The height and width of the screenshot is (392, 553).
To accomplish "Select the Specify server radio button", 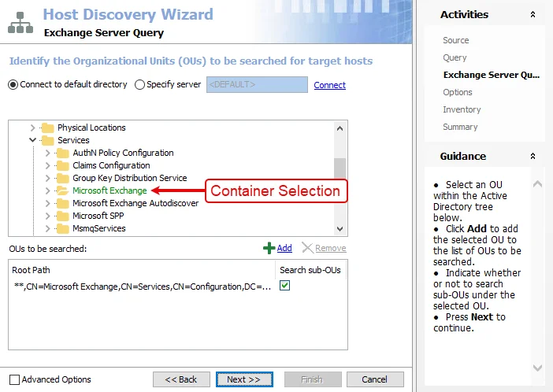I will 139,84.
